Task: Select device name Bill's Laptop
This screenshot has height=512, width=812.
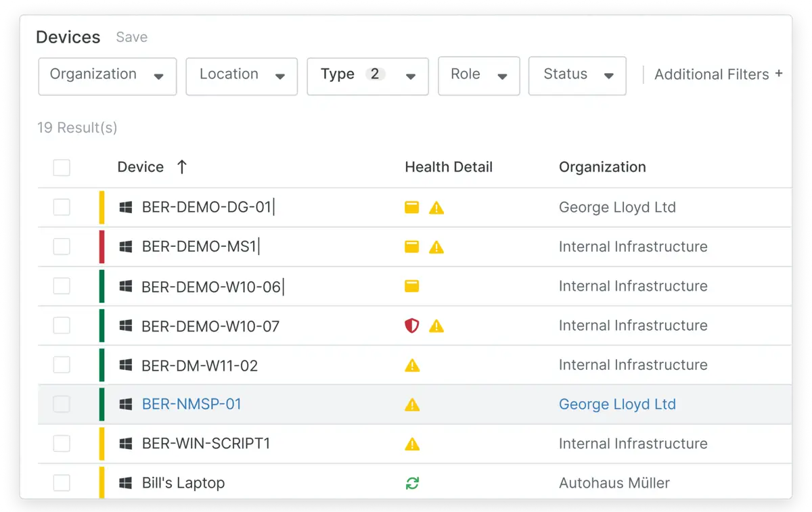Action: coord(183,483)
